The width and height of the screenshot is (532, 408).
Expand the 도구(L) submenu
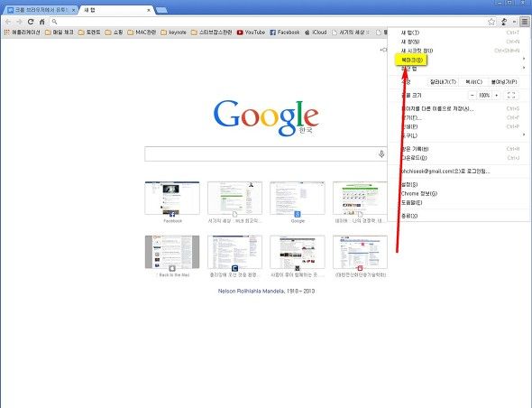coord(459,135)
